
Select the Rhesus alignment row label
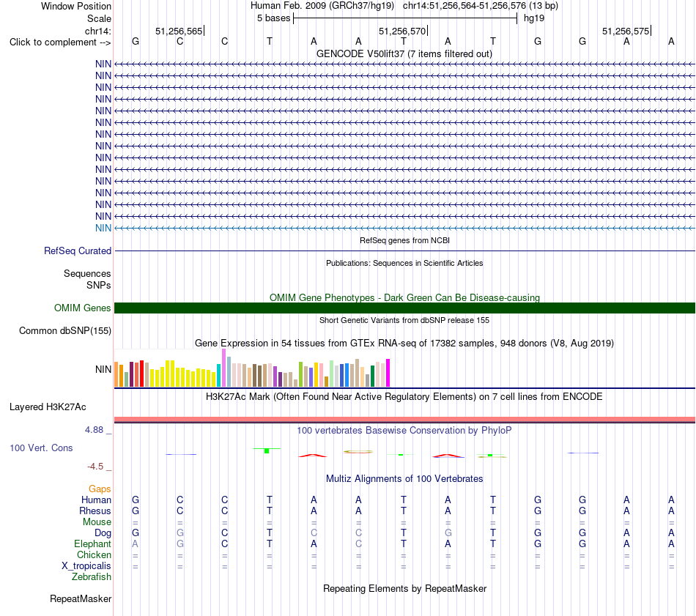click(95, 511)
